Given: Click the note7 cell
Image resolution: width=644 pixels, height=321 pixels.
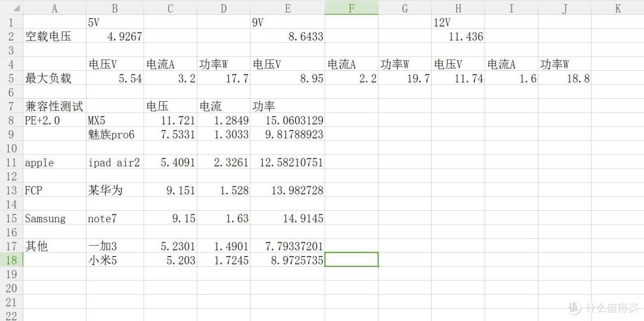Looking at the screenshot, I should tap(115, 218).
